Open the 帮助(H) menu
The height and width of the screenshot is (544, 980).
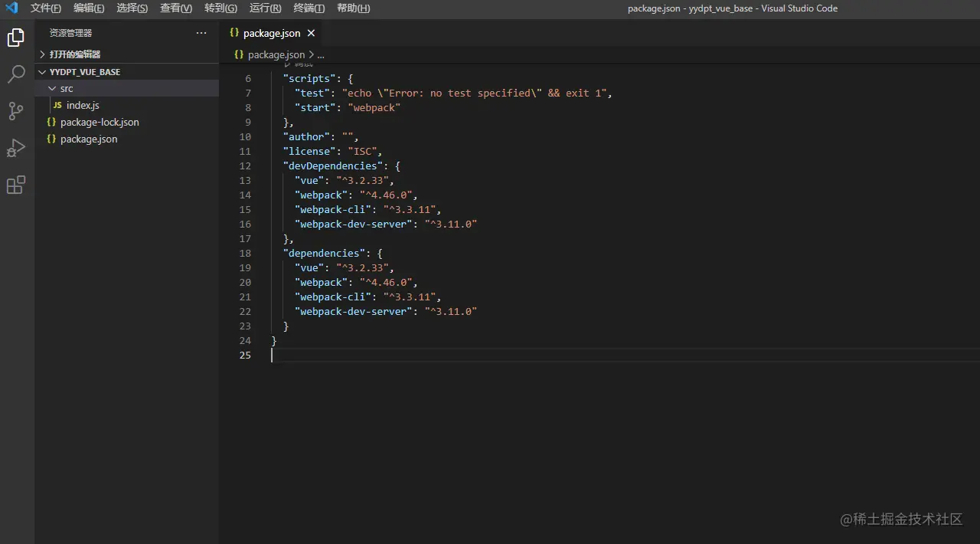[353, 8]
